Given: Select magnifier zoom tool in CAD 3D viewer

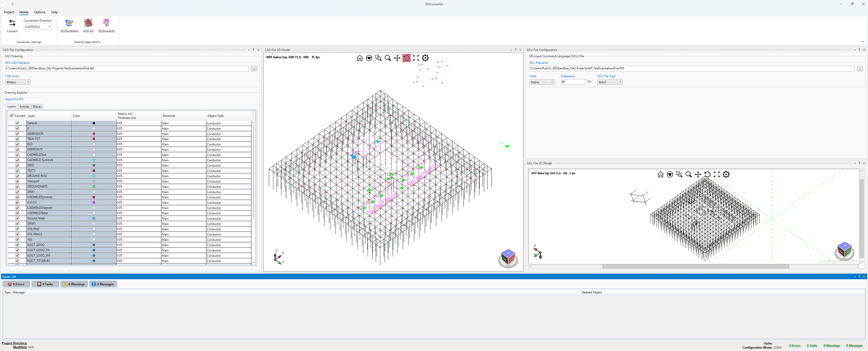Looking at the screenshot, I should click(x=388, y=58).
